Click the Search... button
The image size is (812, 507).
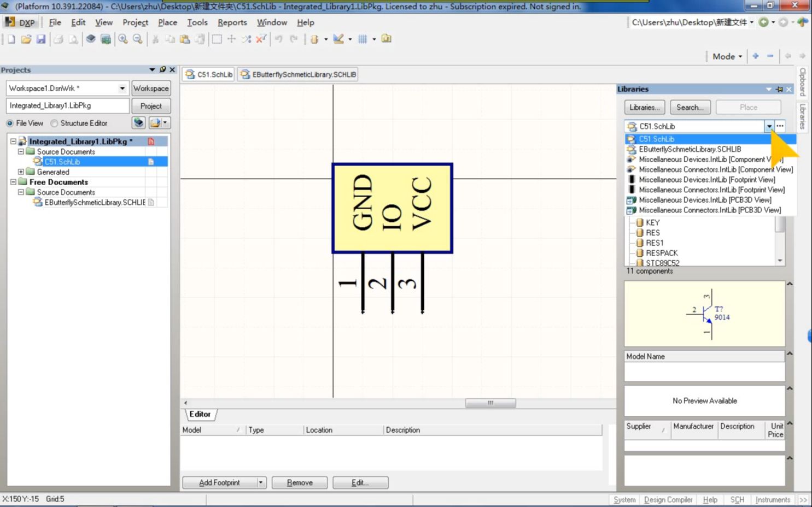tap(690, 108)
